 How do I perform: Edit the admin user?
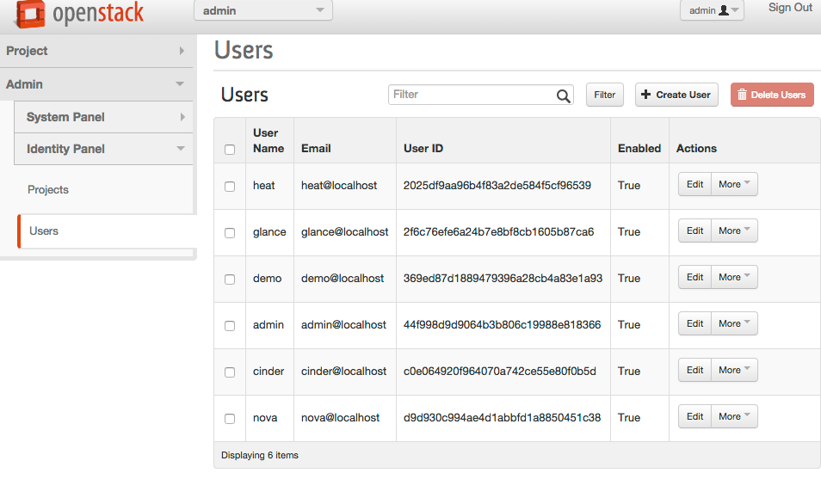[694, 323]
